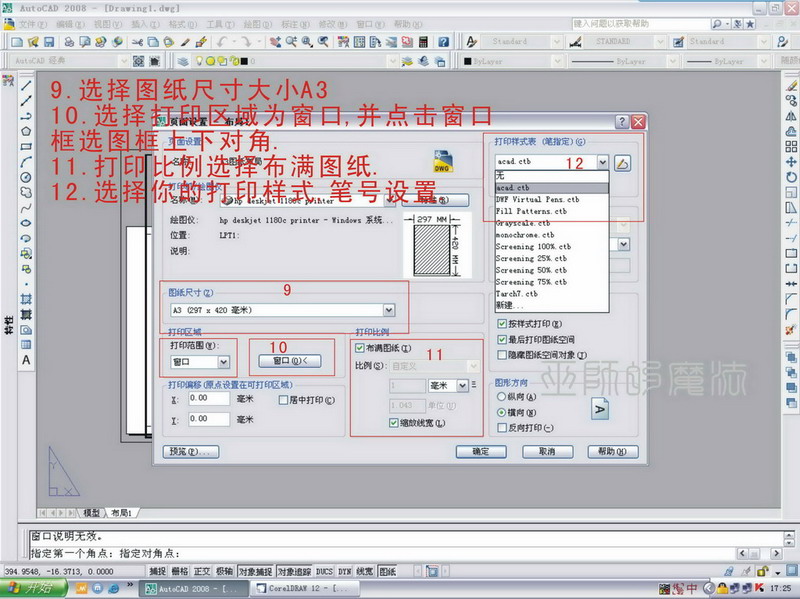The image size is (800, 599).
Task: Open the ByLayer color control swatch dropdown
Action: (x=557, y=61)
